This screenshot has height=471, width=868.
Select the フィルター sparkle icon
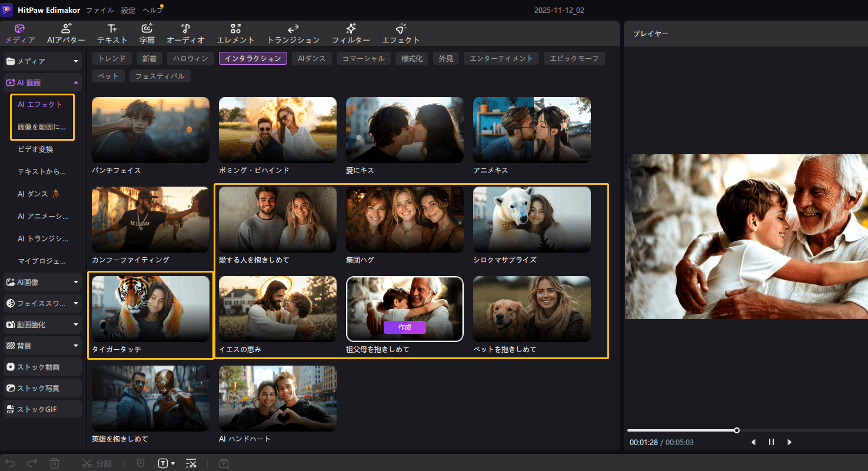point(351,28)
